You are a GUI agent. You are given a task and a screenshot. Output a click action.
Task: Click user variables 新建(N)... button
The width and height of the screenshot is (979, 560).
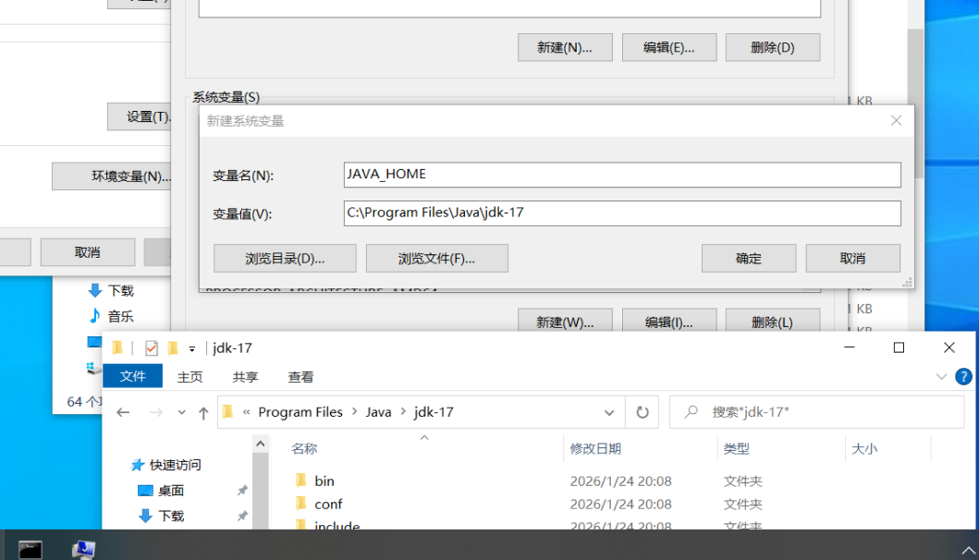tap(565, 47)
